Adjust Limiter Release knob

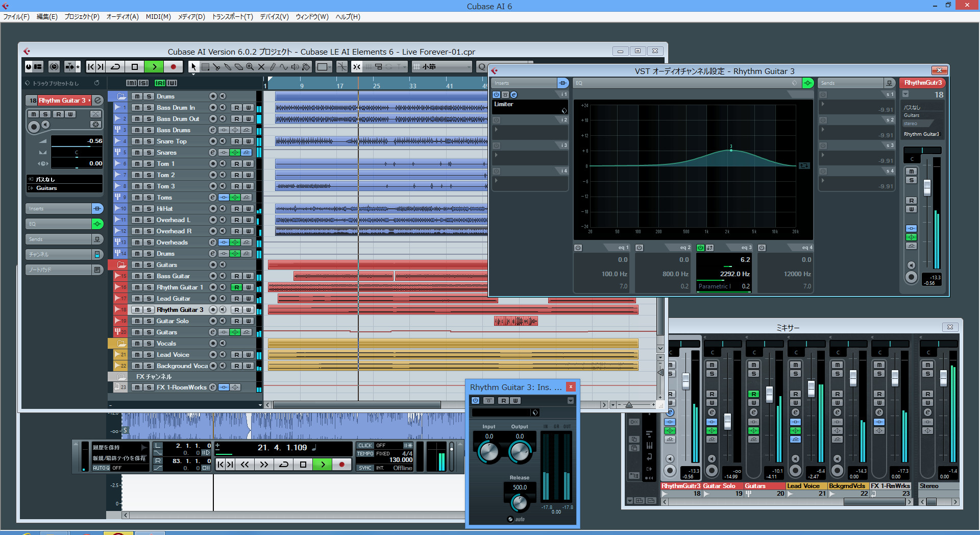(519, 503)
